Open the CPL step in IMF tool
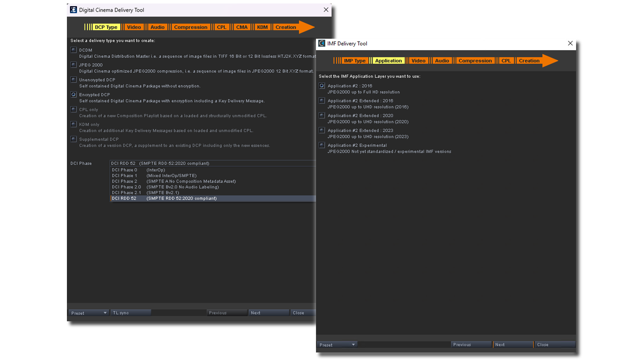644x362 pixels. pyautogui.click(x=506, y=61)
